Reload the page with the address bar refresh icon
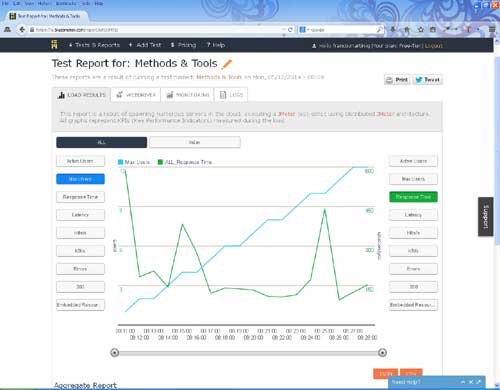Viewport: 500px width, 390px height. point(290,30)
